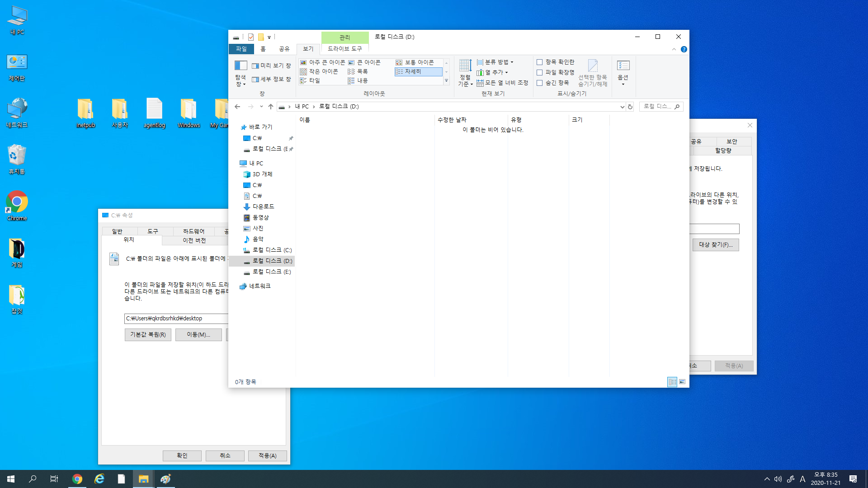868x488 pixels.
Task: Refresh the folder with the refresh icon
Action: (x=630, y=107)
